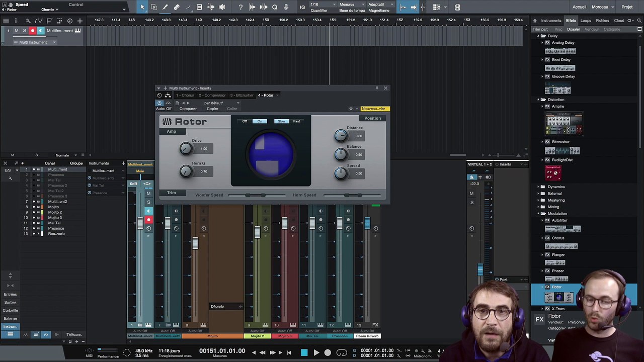
Task: Set Rotor rotation to Off
Action: tap(245, 121)
